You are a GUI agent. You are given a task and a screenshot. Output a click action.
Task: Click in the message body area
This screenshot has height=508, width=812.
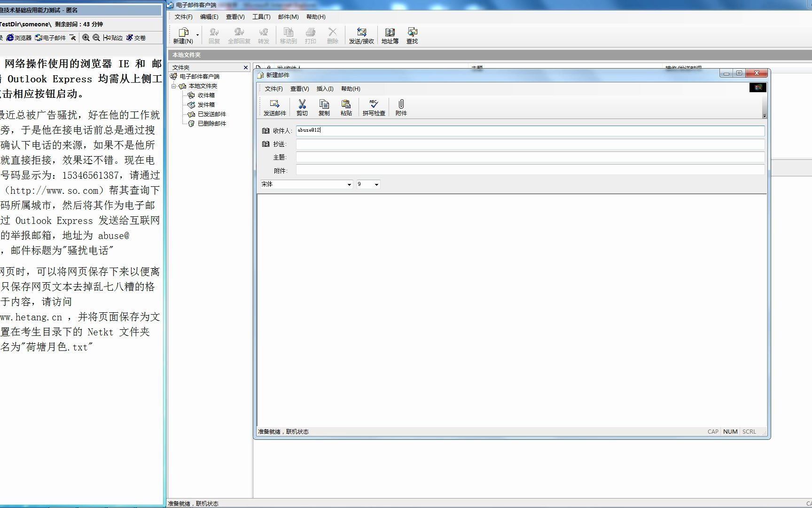point(512,310)
